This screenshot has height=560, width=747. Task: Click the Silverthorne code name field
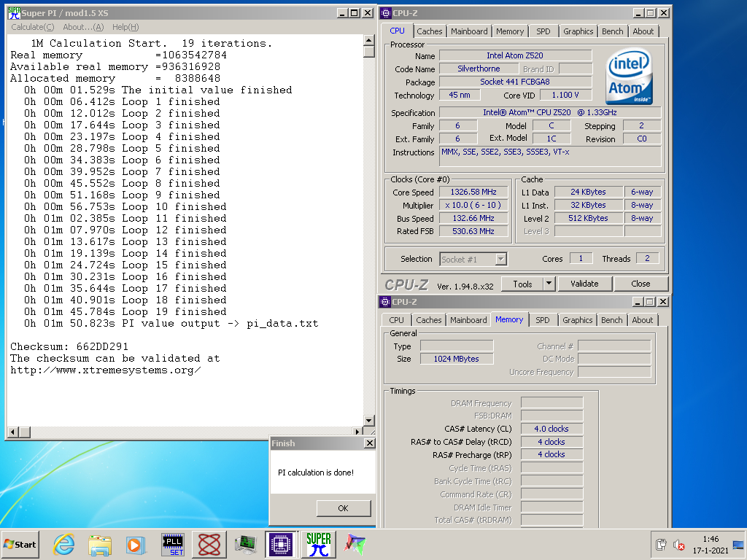click(x=479, y=69)
